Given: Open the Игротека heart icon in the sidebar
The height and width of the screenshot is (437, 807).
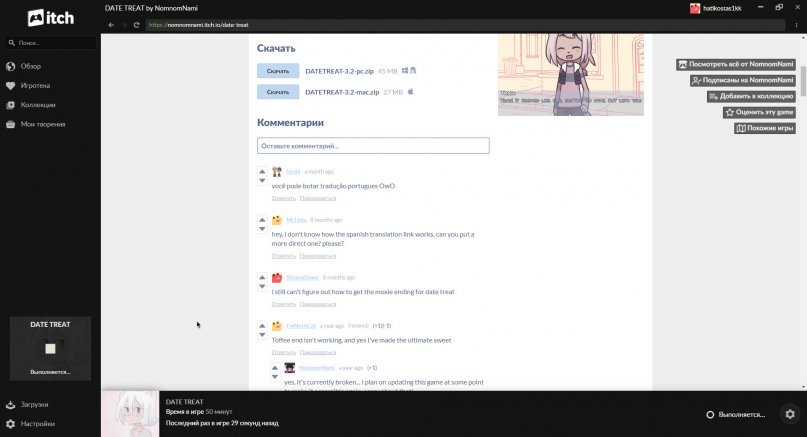Looking at the screenshot, I should pos(10,85).
